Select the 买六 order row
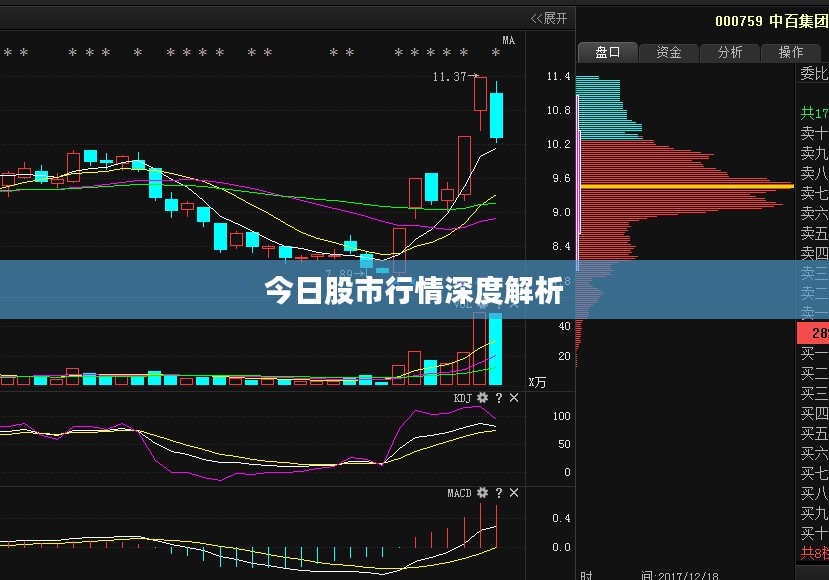The image size is (829, 580). point(814,453)
